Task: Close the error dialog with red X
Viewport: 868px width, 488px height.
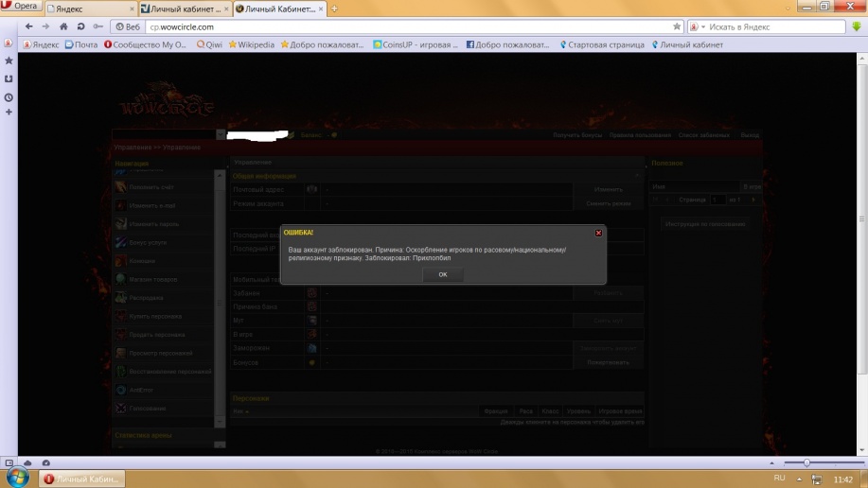Action: coord(597,232)
